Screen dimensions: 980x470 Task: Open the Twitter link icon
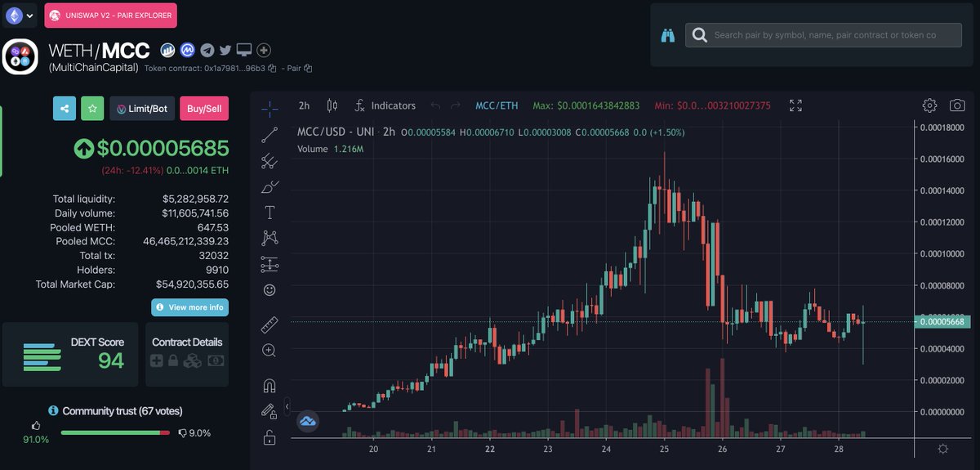[x=225, y=51]
